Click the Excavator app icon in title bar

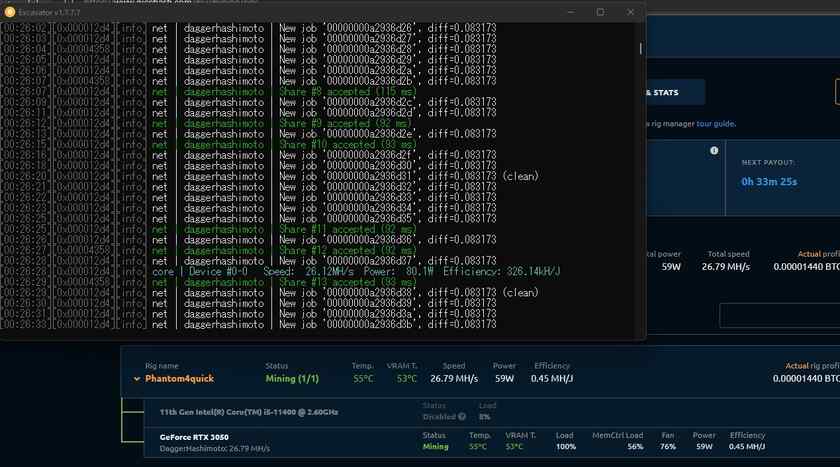9,12
